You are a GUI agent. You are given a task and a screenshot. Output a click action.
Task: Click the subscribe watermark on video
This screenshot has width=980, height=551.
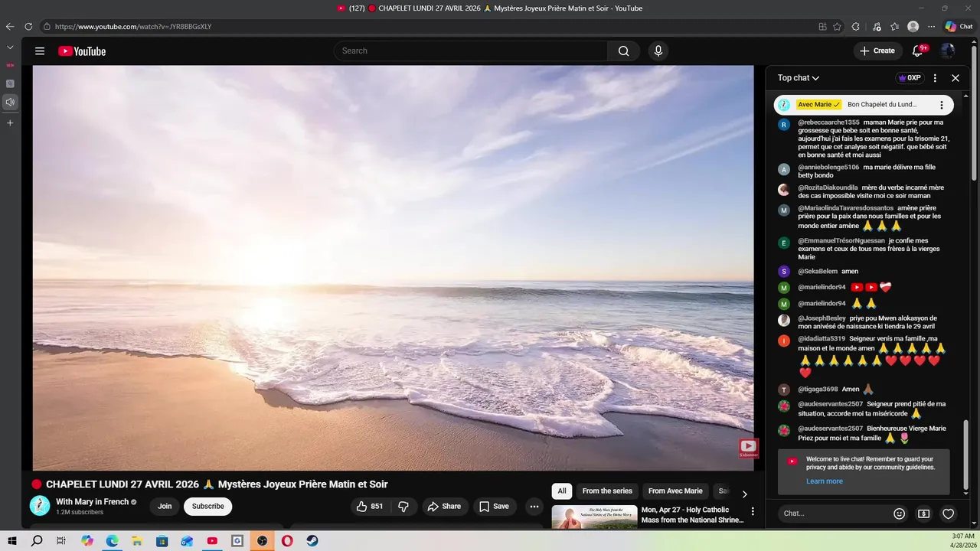click(748, 448)
